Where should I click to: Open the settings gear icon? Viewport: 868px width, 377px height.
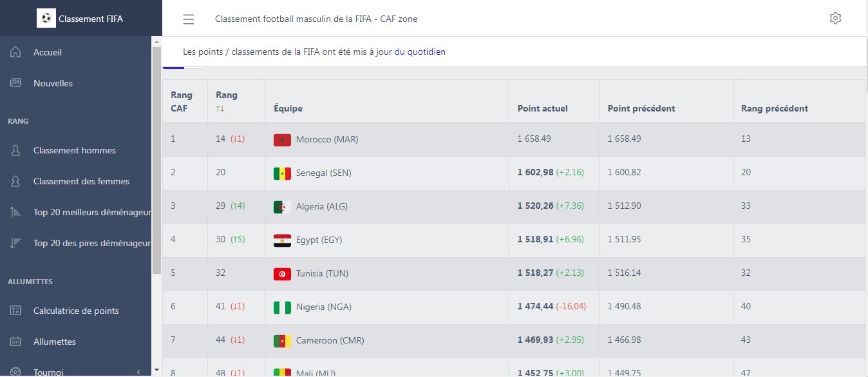[835, 18]
